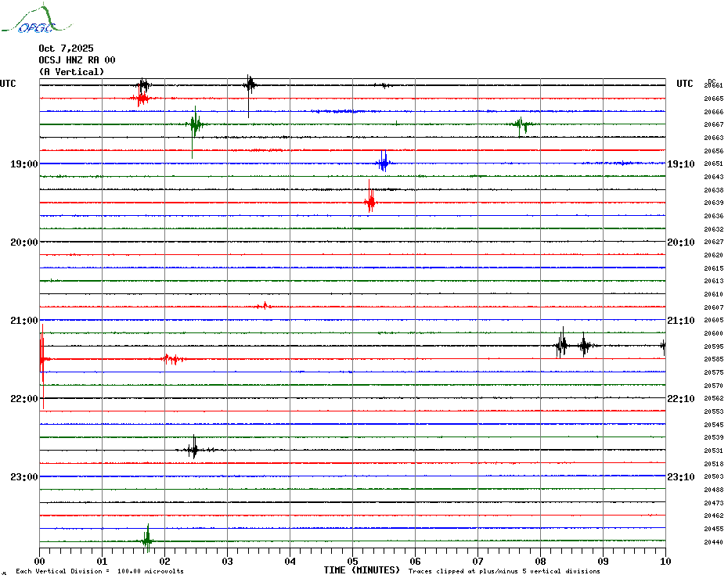Screen dimensions: 728x582
Task: Click the right 'UTC' axis label
Action: pos(684,84)
